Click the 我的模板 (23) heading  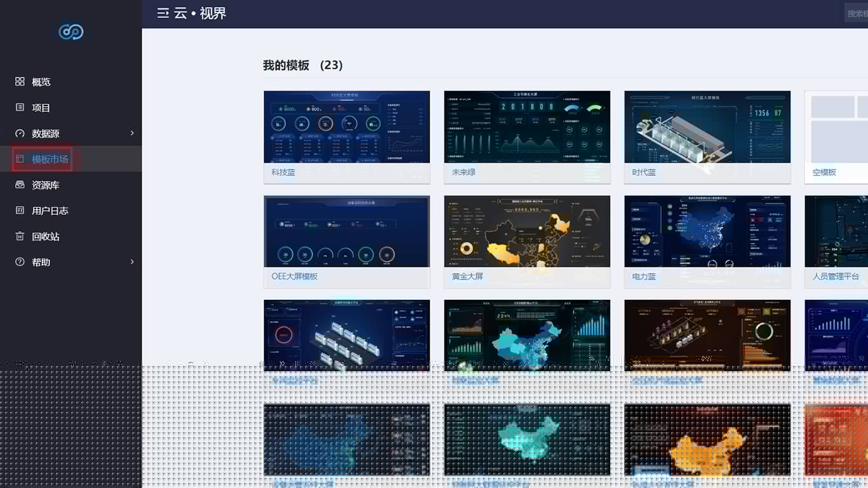pyautogui.click(x=303, y=65)
